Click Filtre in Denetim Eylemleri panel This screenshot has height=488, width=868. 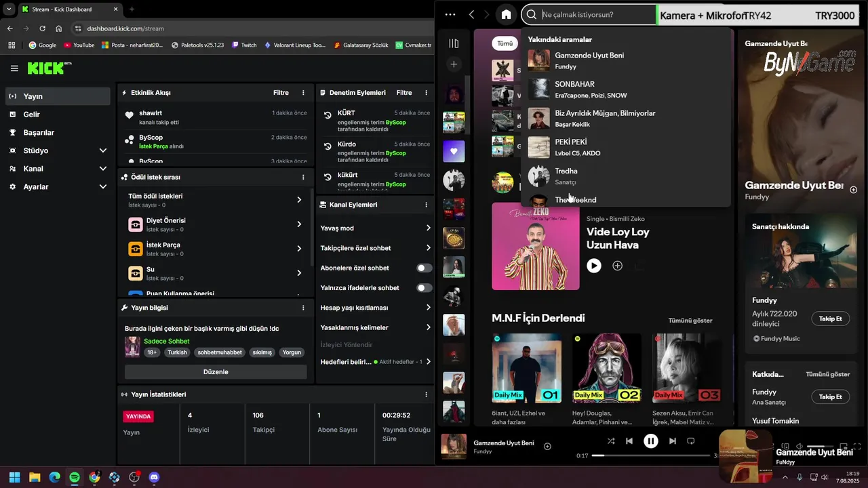404,93
